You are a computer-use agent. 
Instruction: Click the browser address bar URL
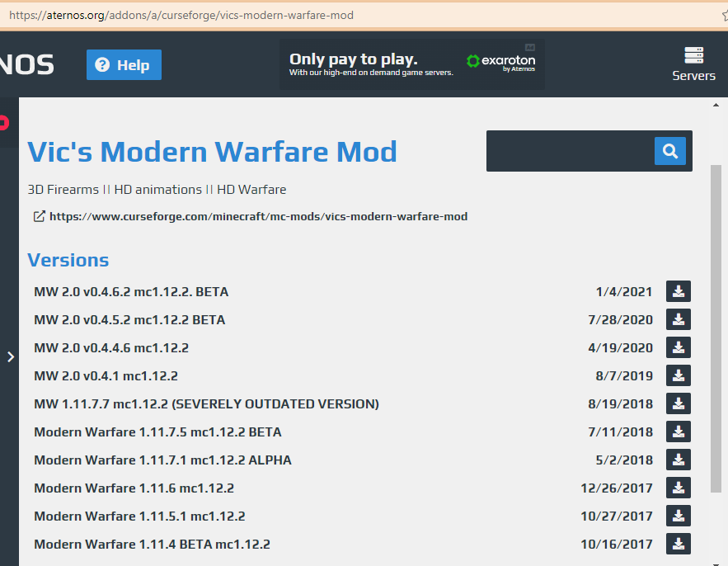click(x=181, y=16)
